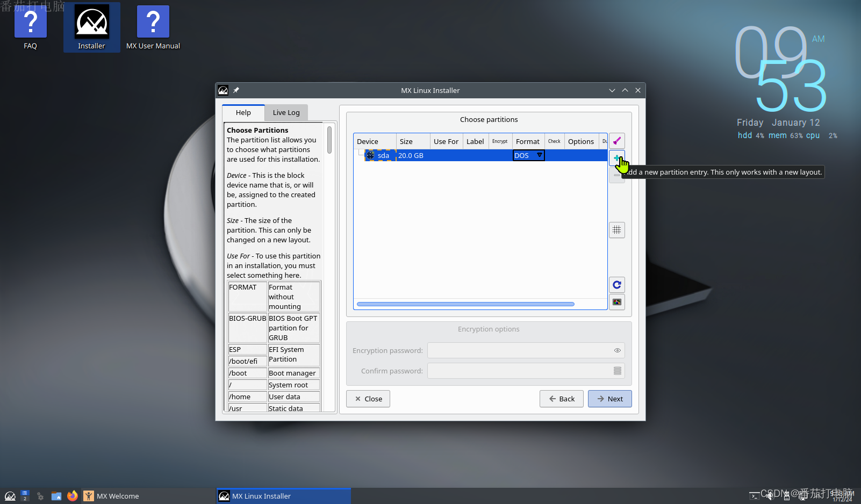Click the BIOS-GRUB cell in help table
This screenshot has width=861, height=504.
247,328
